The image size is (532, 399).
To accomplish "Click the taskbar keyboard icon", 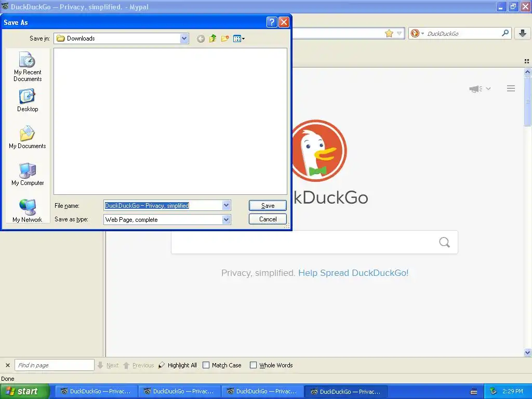I will 474,392.
